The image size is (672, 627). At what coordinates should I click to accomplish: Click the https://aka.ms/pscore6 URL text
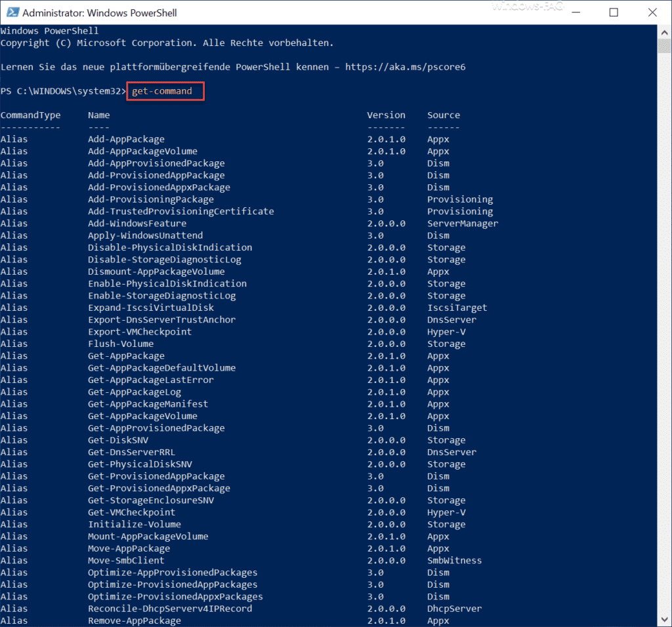[x=405, y=67]
